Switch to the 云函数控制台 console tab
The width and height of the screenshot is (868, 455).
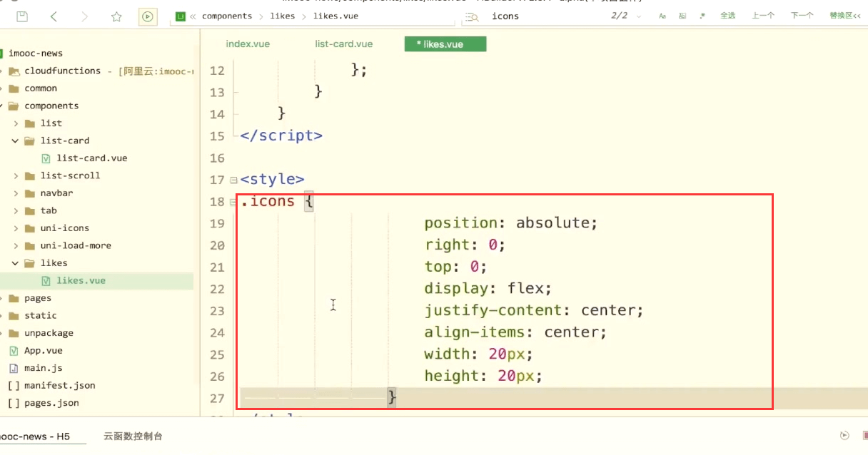click(x=133, y=436)
